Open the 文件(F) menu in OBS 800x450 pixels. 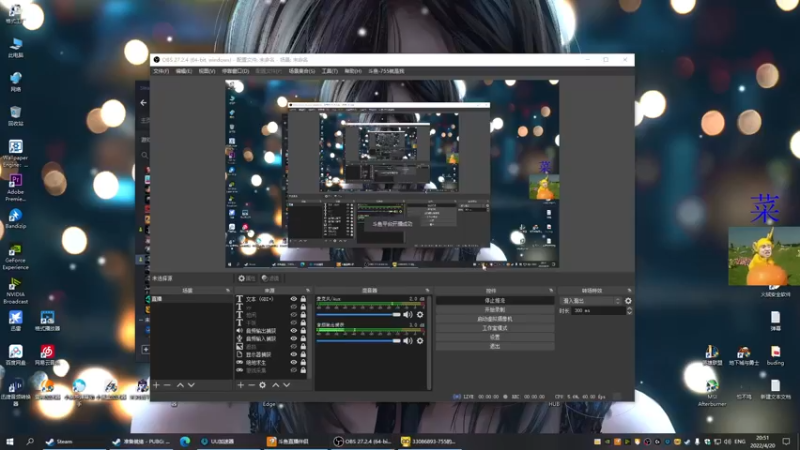(161, 71)
